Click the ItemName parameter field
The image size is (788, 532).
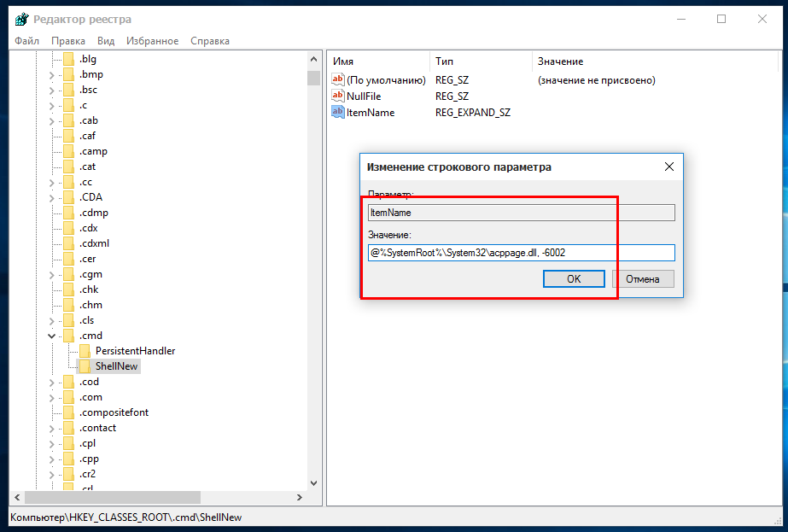(x=521, y=213)
